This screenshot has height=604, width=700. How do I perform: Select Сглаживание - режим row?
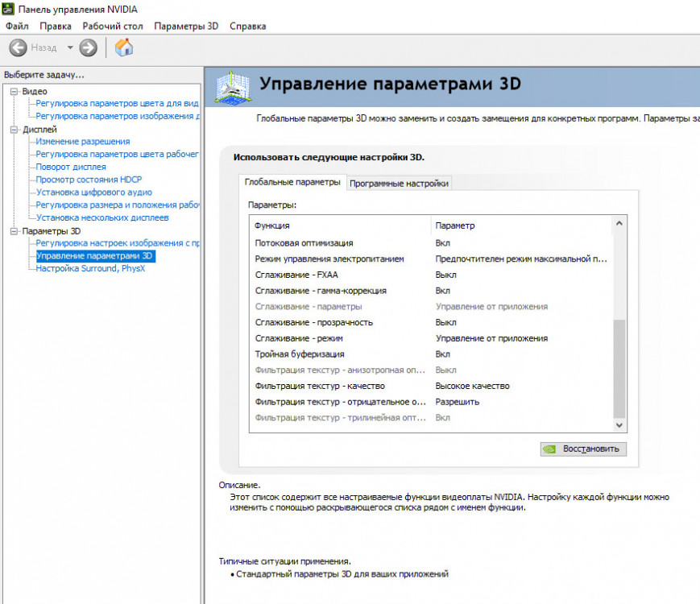[431, 338]
